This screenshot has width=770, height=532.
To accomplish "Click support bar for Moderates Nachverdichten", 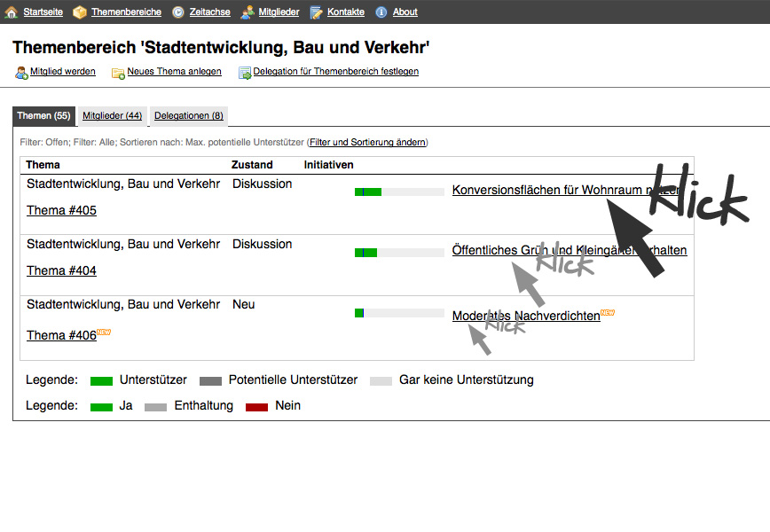I will coord(399,313).
